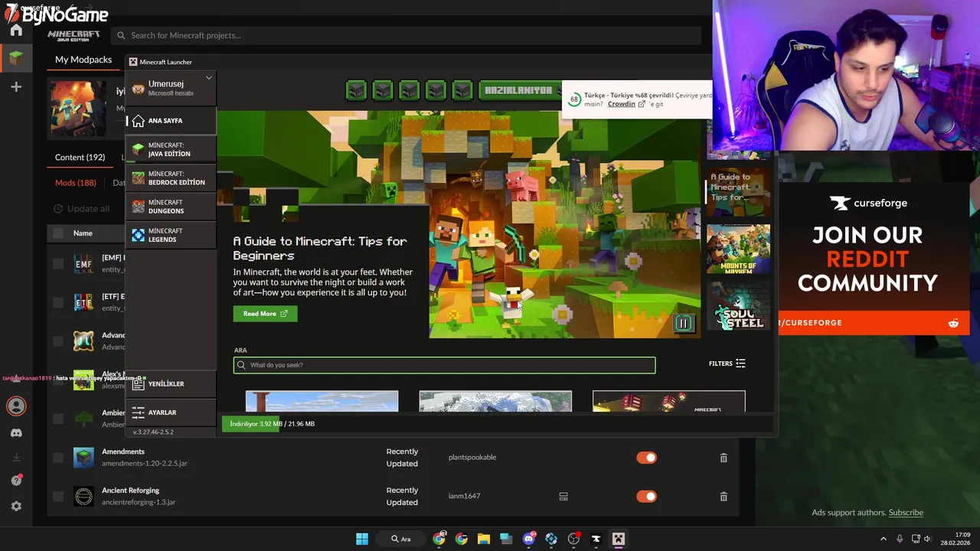The height and width of the screenshot is (551, 980).
Task: Click the Minecraft Launcher creeper taskbar icon
Action: coord(618,539)
